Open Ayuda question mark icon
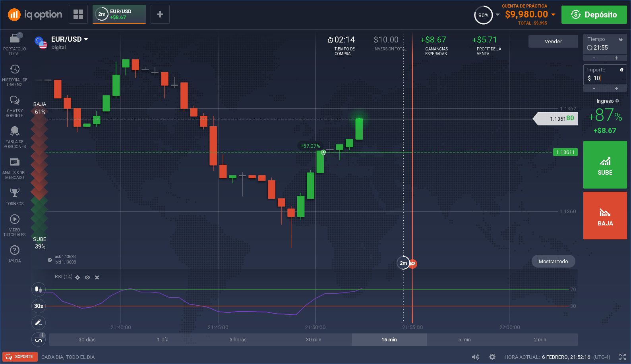 (15, 250)
